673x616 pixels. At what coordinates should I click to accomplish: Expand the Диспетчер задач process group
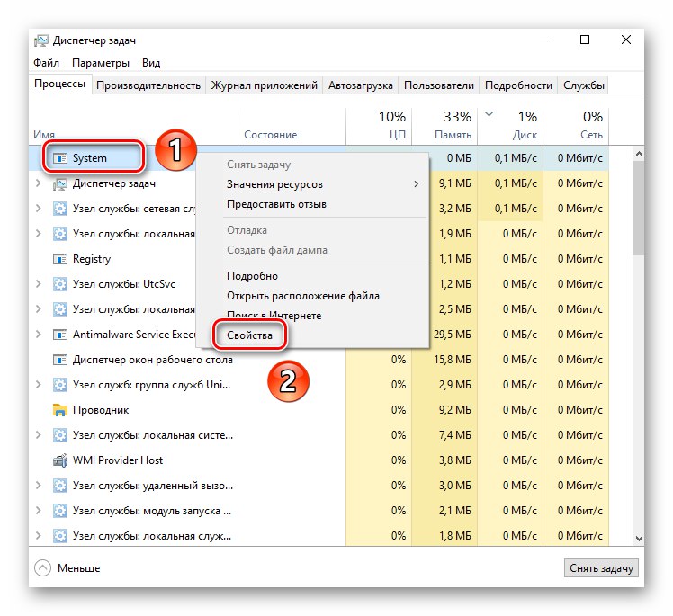[39, 183]
